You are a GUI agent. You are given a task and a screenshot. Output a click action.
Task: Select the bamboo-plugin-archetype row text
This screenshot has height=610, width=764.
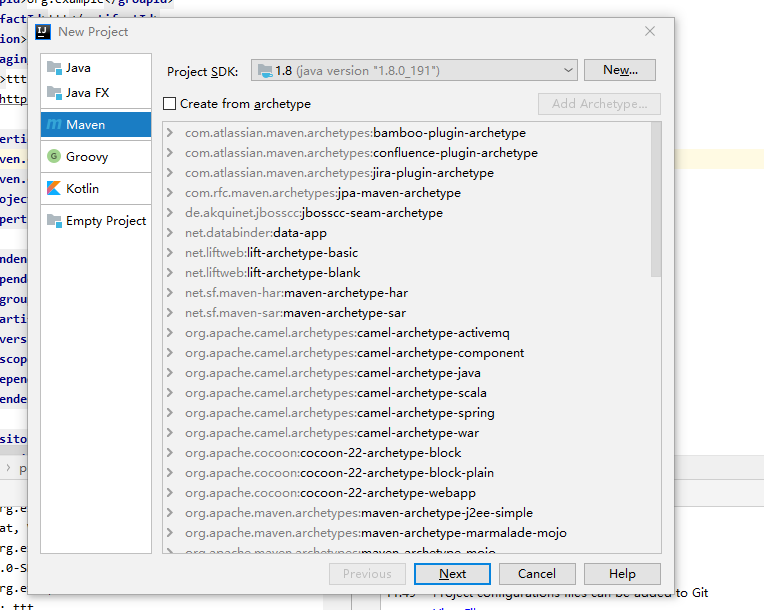pyautogui.click(x=355, y=133)
